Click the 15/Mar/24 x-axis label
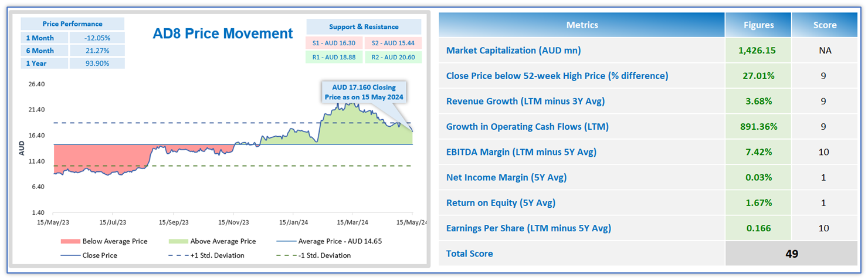The image size is (868, 280). click(352, 222)
